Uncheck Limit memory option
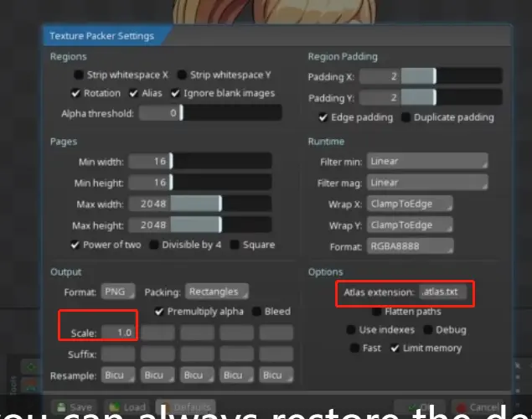 tap(395, 348)
